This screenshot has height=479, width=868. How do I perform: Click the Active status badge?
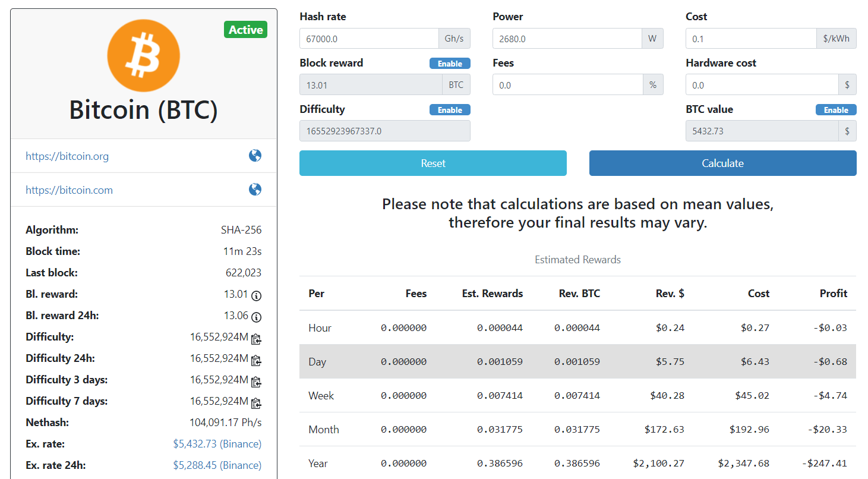click(245, 29)
